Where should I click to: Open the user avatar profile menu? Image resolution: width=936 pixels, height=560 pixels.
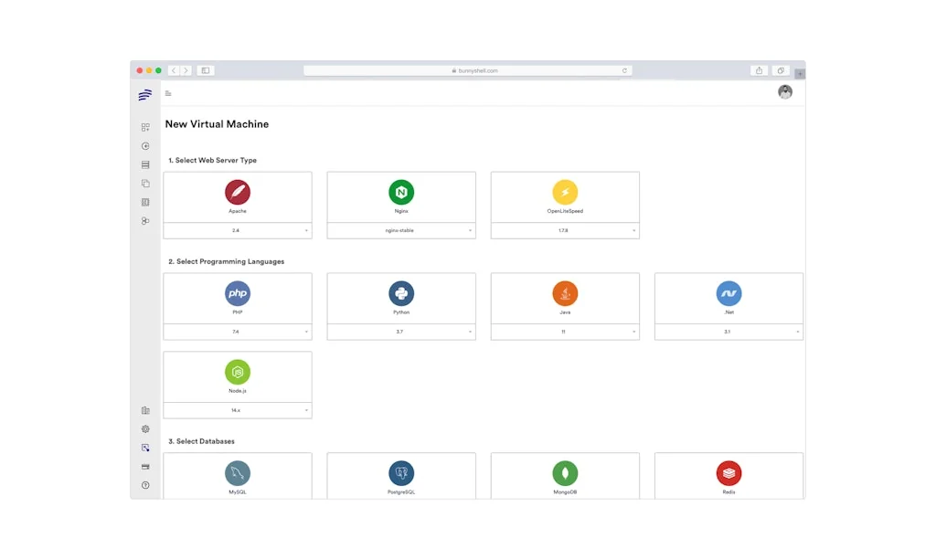coord(785,92)
